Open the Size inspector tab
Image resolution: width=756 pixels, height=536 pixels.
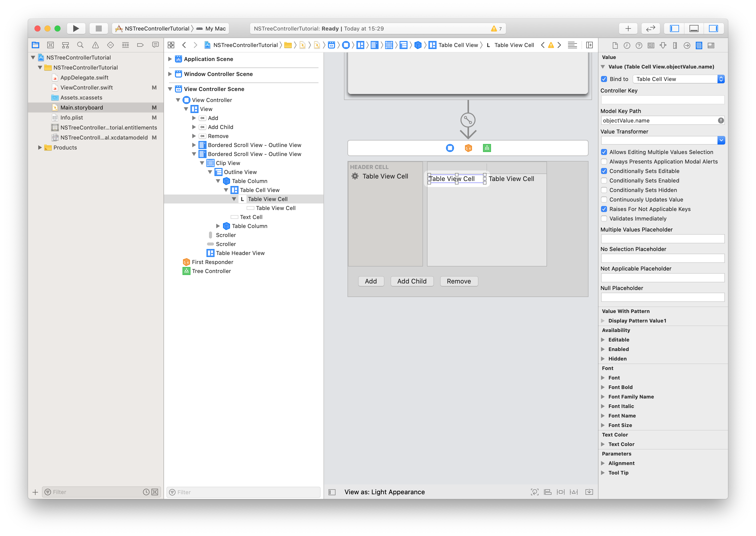675,45
